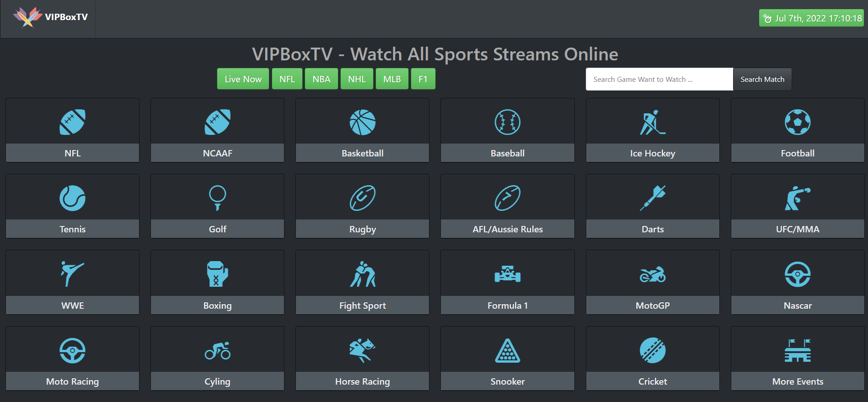The width and height of the screenshot is (868, 402).
Task: Select the More Events flags icon
Action: [798, 350]
